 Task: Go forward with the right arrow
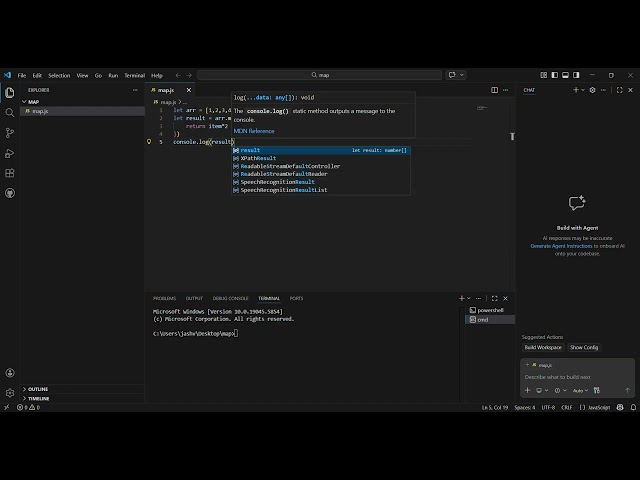point(189,75)
